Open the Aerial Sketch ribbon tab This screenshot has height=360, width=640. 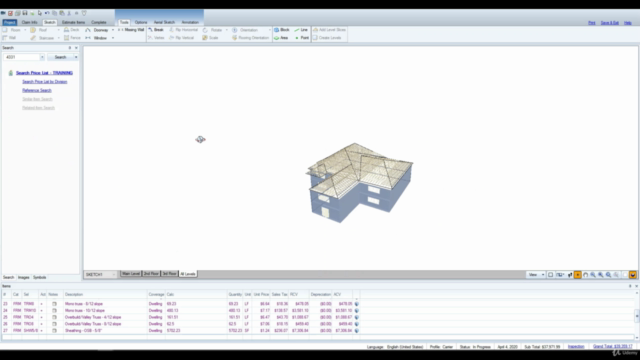tap(164, 22)
